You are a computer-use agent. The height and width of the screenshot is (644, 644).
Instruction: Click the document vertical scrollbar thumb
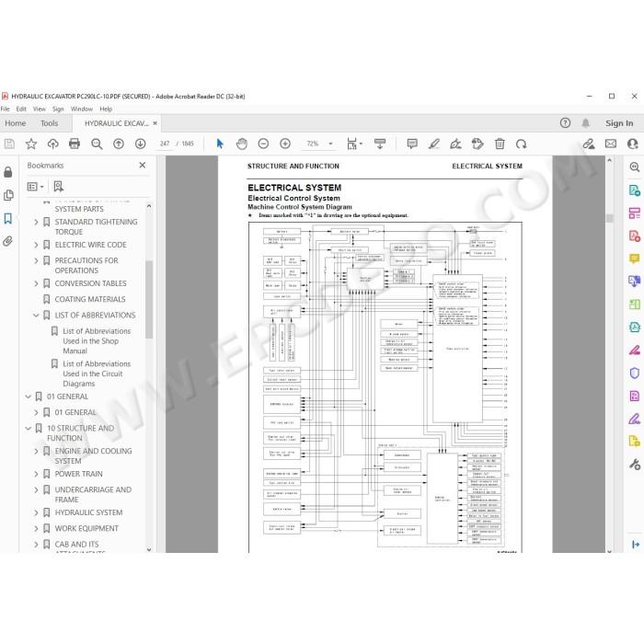pos(609,218)
